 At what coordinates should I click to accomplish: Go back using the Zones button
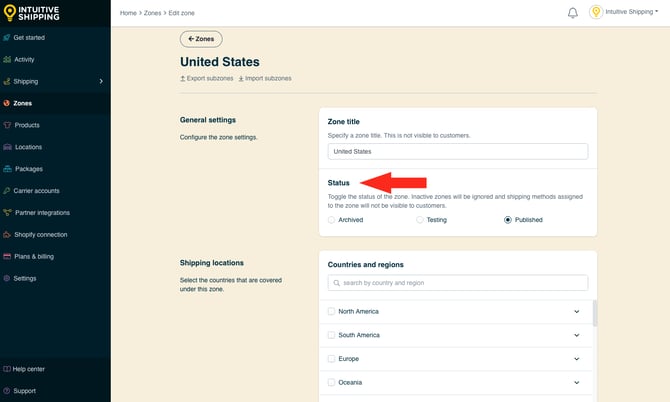click(x=201, y=39)
